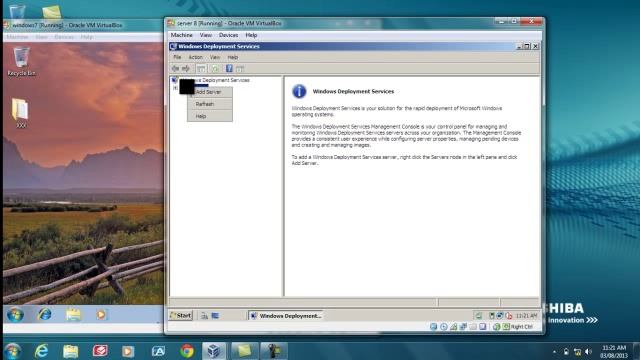Click the guest taskbar clock showing 11:21 AM
Viewport: 640px width, 360px height.
(526, 316)
